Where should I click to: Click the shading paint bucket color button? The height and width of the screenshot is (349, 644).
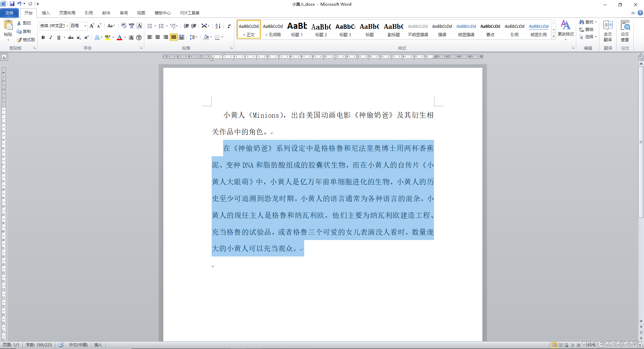pos(206,37)
